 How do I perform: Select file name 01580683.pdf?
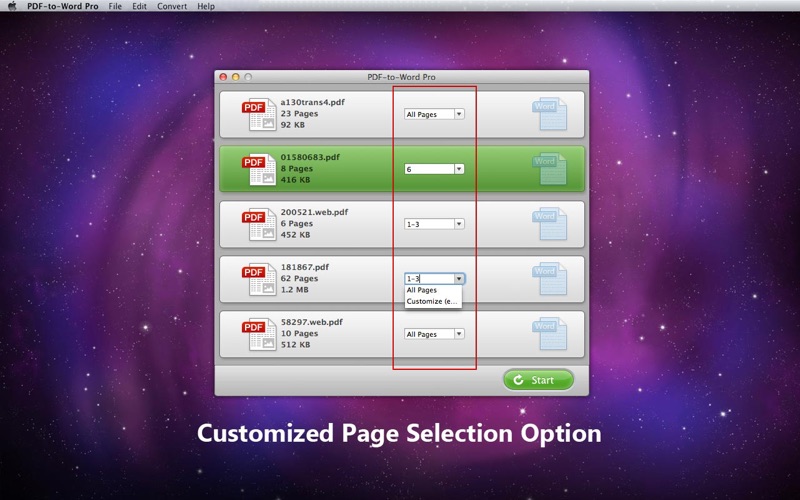pyautogui.click(x=310, y=157)
